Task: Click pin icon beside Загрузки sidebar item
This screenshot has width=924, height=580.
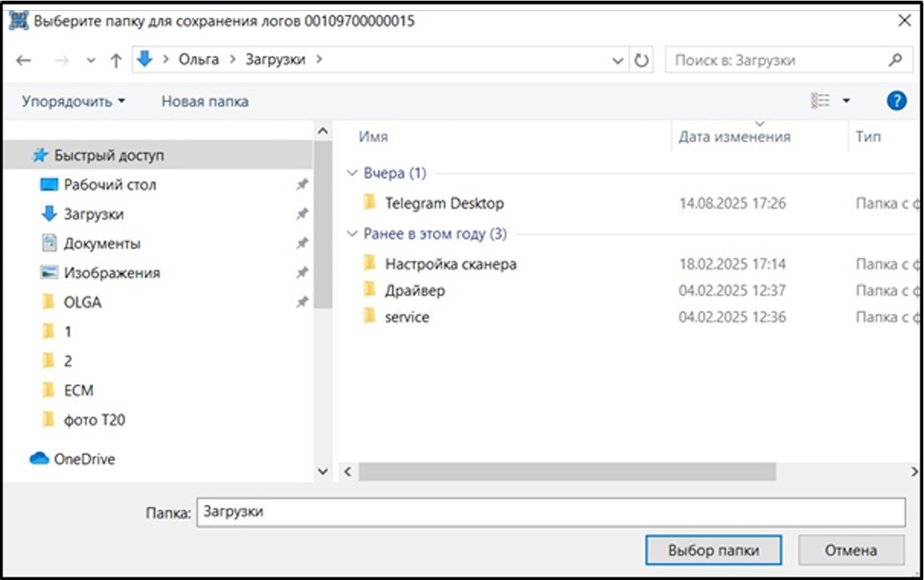Action: [302, 214]
